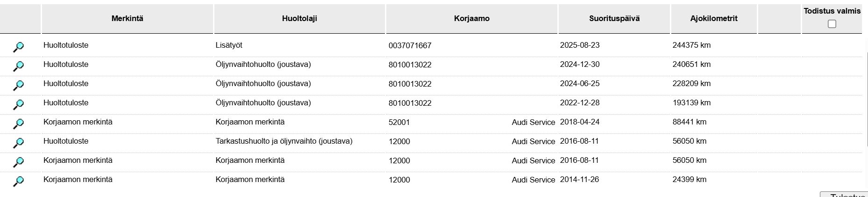Open magnifier for 2014-11-26 entry at 24399 km

click(18, 181)
